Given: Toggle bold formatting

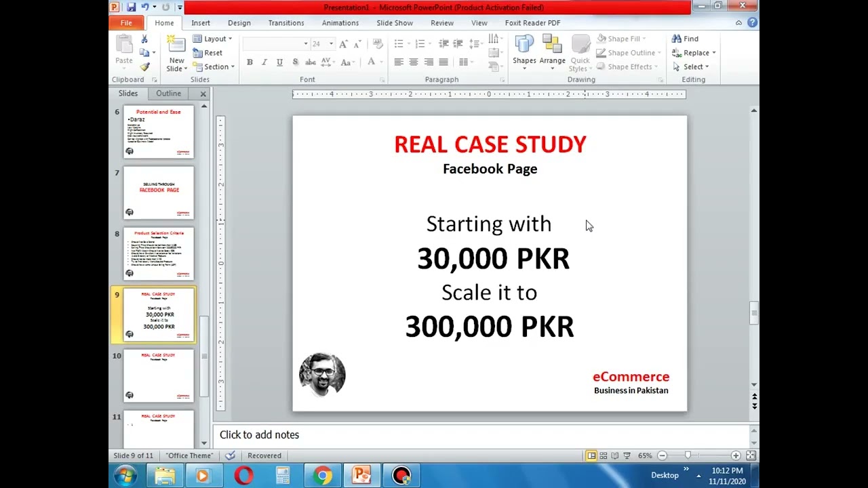Looking at the screenshot, I should coord(250,62).
